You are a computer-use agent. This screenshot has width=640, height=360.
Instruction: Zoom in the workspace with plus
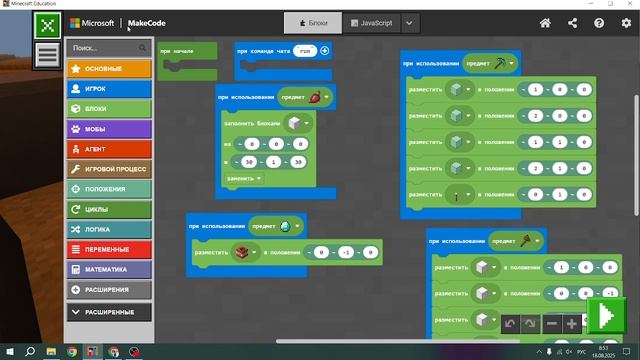click(571, 324)
